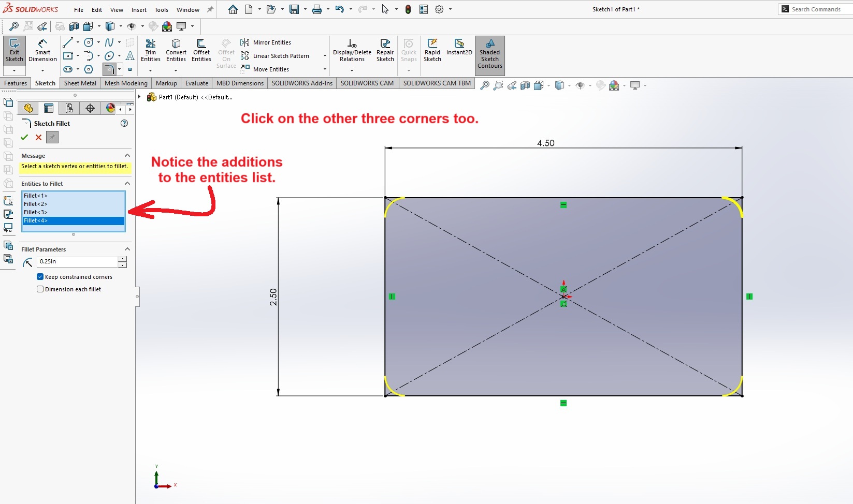853x504 pixels.
Task: Activate the Rapid Sketch tool
Action: [432, 50]
